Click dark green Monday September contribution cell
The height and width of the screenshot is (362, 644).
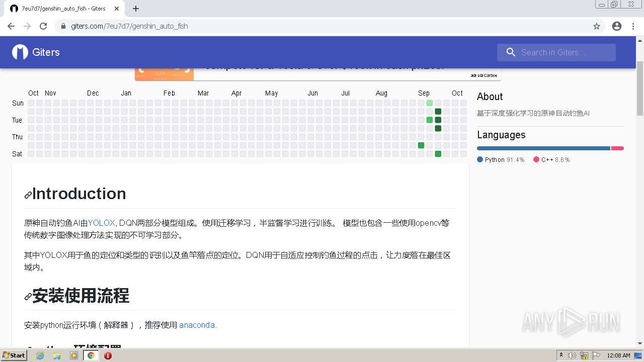[438, 112]
